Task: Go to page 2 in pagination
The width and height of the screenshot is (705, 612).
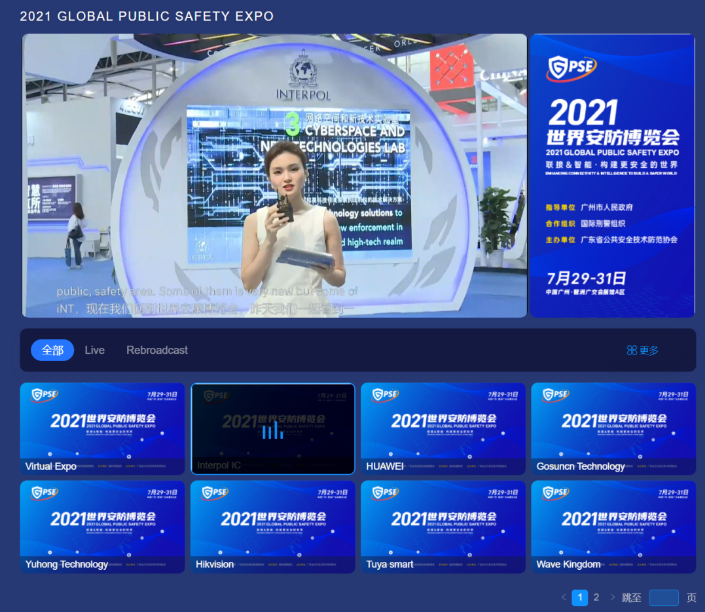Action: (596, 598)
